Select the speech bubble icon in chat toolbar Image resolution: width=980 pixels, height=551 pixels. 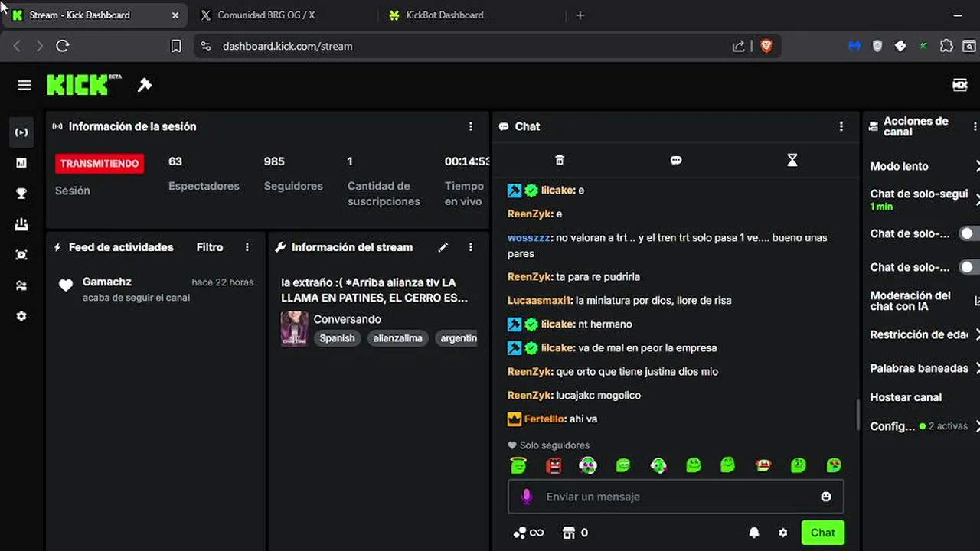tap(676, 160)
